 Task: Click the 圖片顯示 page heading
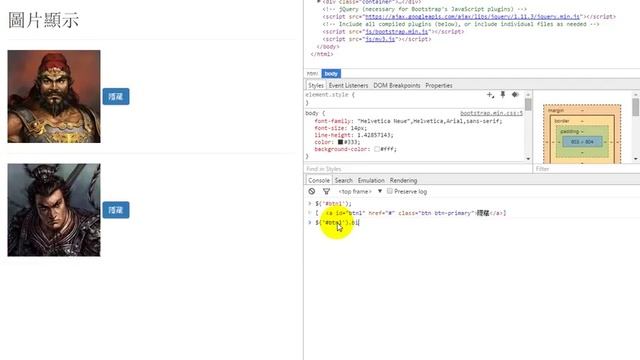pos(43,20)
